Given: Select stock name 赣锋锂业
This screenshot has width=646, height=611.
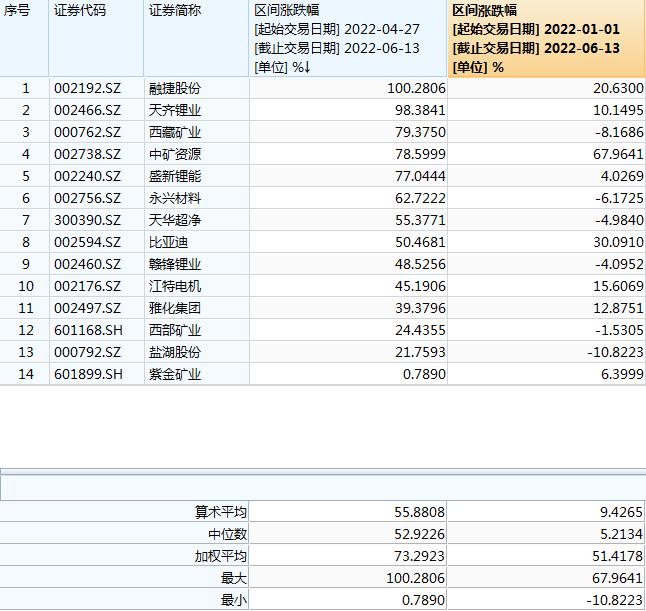Looking at the screenshot, I should tap(175, 264).
